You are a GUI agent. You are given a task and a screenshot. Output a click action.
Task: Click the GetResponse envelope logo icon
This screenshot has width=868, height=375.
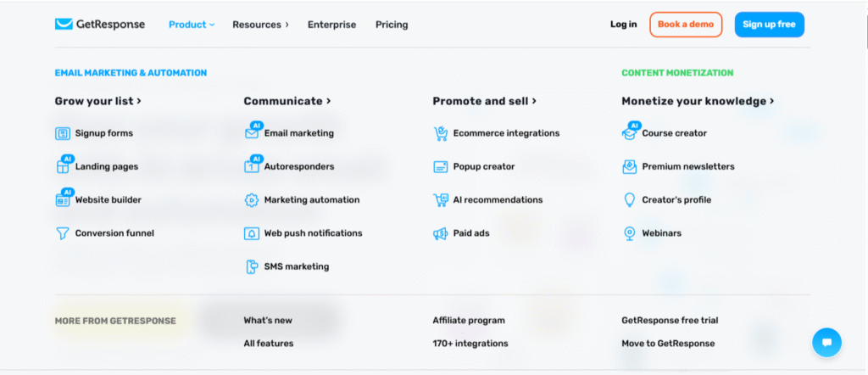(x=64, y=25)
